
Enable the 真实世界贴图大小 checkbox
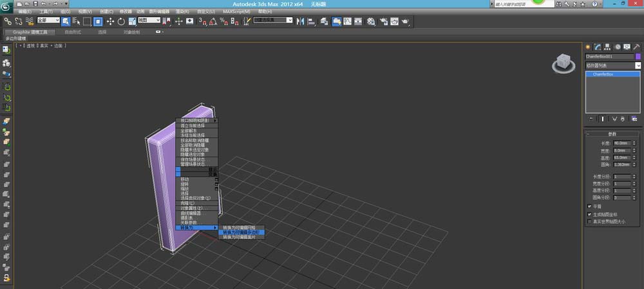click(x=589, y=221)
